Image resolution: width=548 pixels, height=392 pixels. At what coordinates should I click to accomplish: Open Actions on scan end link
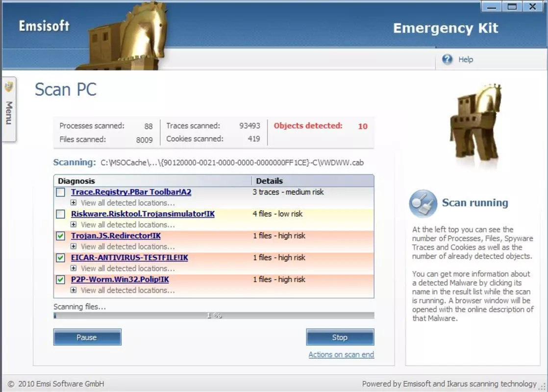coord(341,355)
